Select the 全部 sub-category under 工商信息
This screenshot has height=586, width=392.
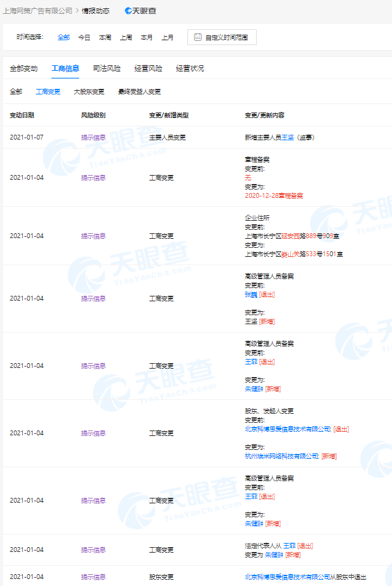[16, 92]
